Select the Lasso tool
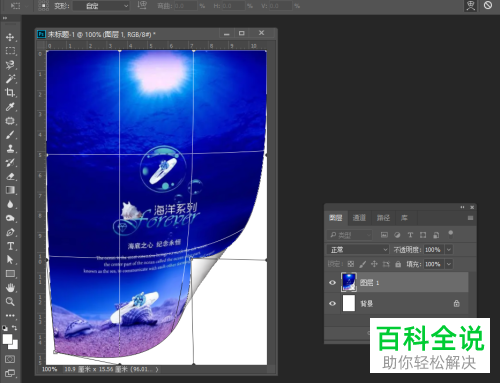This screenshot has height=383, width=500. pos(10,65)
